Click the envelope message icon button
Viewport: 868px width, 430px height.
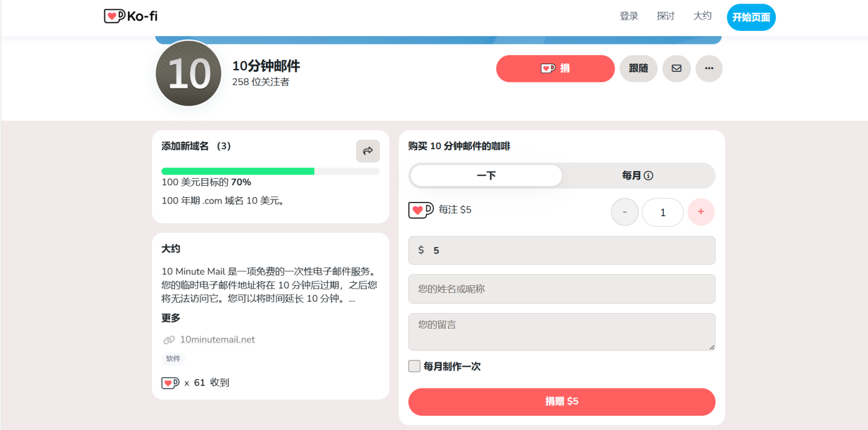[x=676, y=68]
